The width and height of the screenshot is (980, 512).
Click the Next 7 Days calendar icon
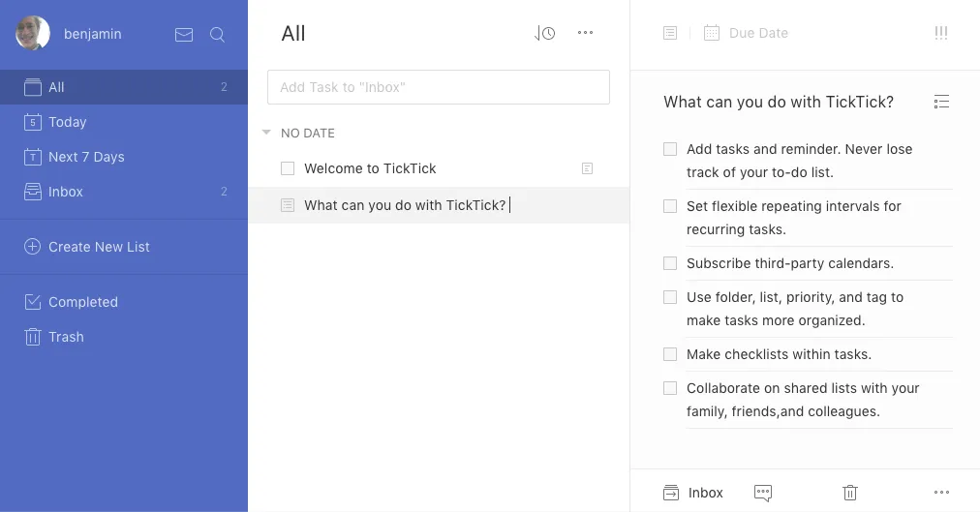point(33,157)
